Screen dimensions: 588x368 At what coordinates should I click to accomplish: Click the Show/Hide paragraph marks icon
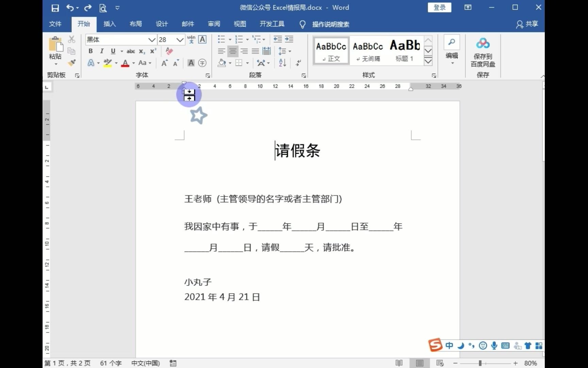pos(297,63)
